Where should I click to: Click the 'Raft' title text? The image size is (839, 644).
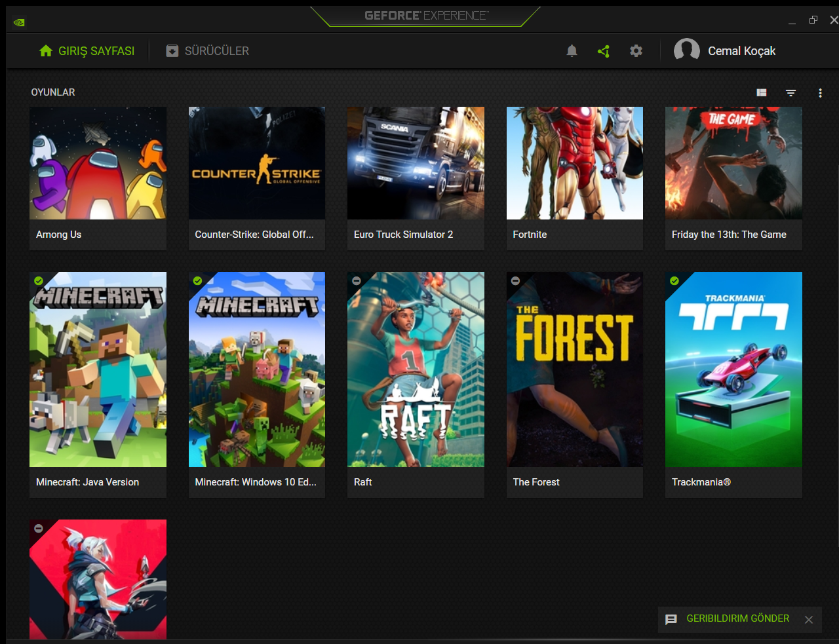click(362, 482)
